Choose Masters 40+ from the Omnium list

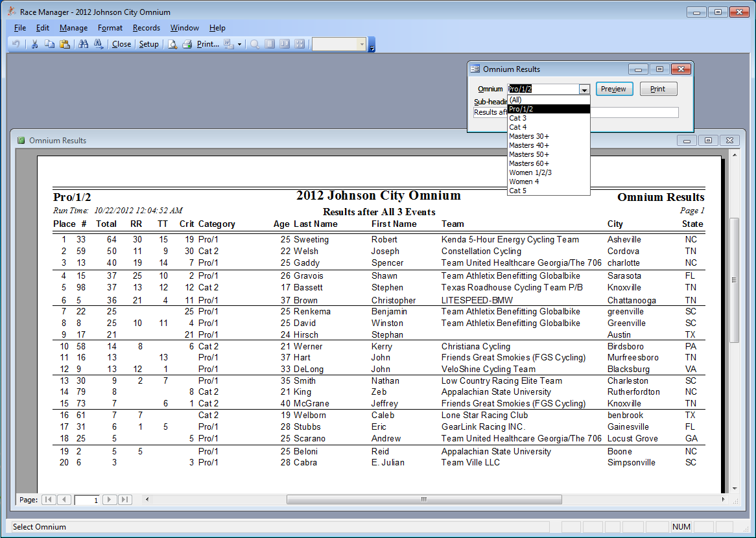(549, 146)
